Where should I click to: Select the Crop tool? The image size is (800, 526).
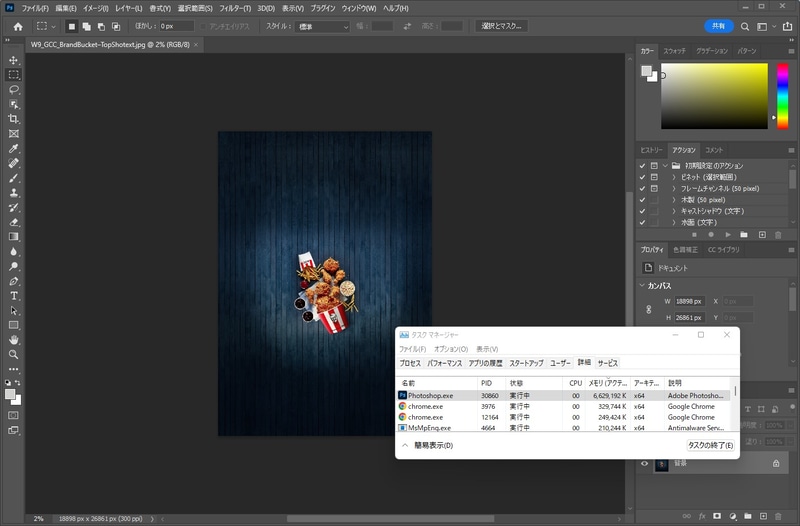point(14,118)
